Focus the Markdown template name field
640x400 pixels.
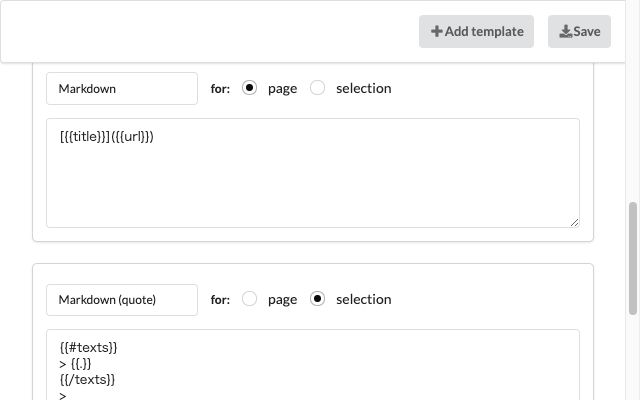coord(122,89)
